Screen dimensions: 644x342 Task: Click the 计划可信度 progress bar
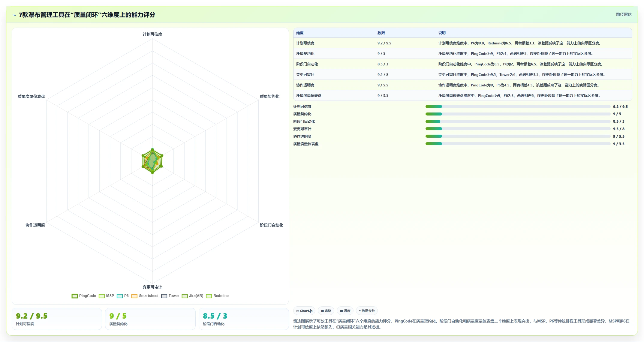pyautogui.click(x=518, y=106)
